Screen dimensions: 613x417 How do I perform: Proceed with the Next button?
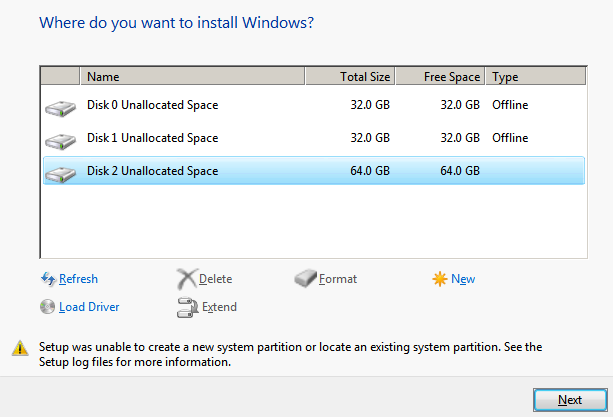click(570, 400)
